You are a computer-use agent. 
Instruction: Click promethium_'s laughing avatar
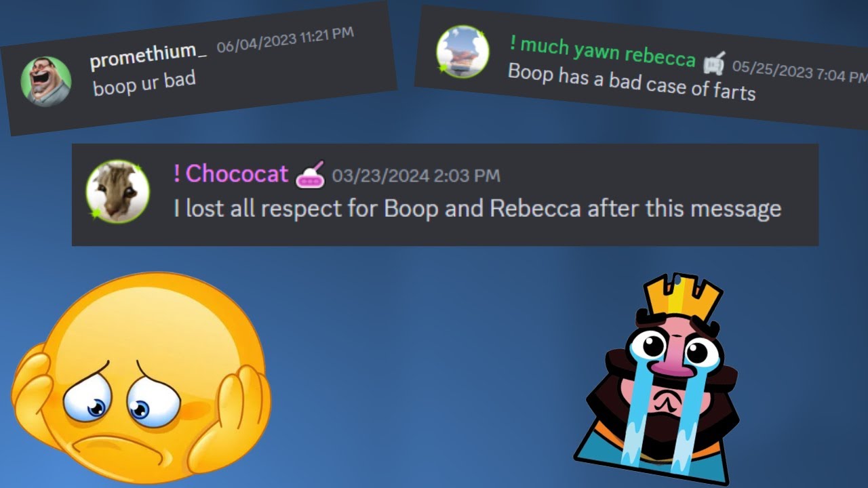[46, 81]
